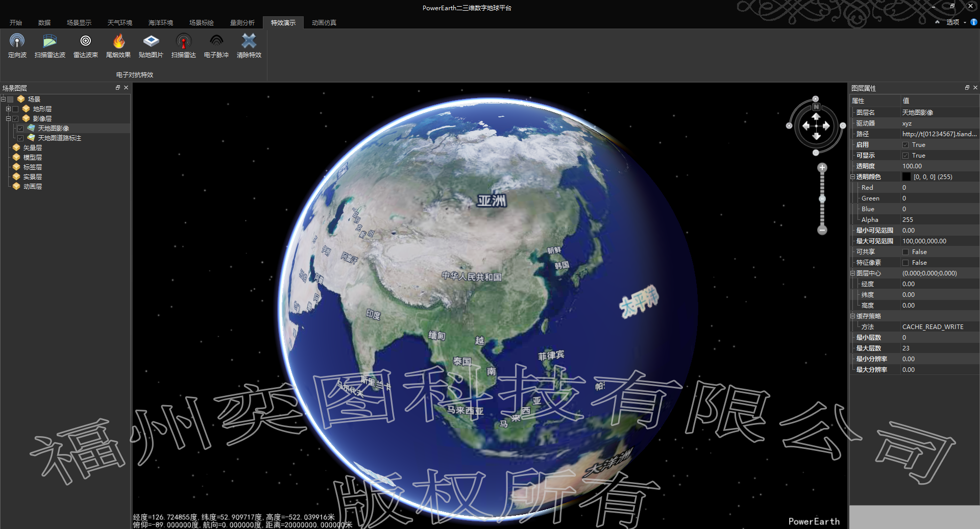
Task: Select the 动画层 layer node
Action: coord(32,186)
